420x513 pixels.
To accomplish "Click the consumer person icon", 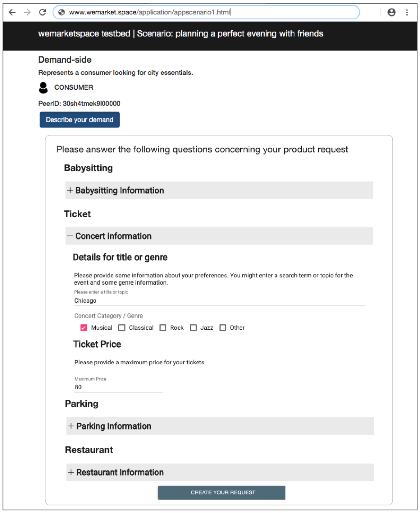I will coord(43,88).
